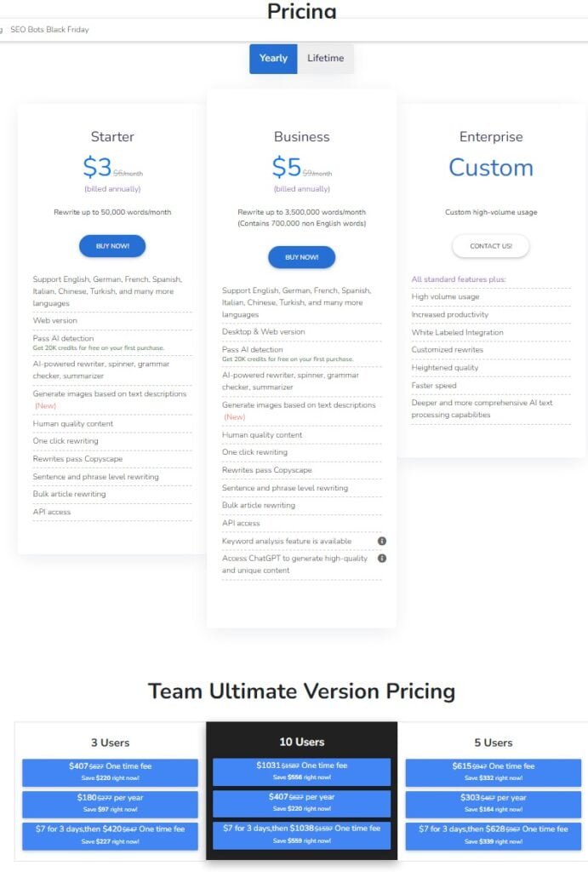Screen dimensions: 588x872
Task: Select the $1031 one time fee for 10 Users
Action: pos(301,772)
